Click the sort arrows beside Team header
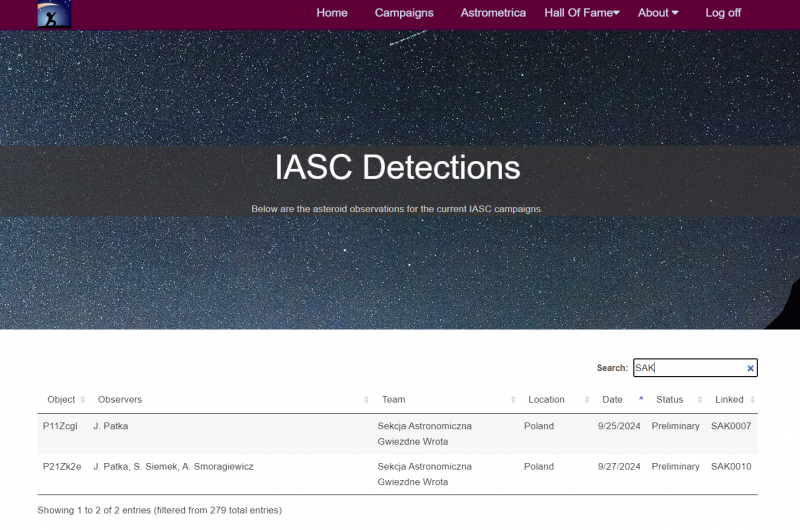800x530 pixels. (513, 400)
